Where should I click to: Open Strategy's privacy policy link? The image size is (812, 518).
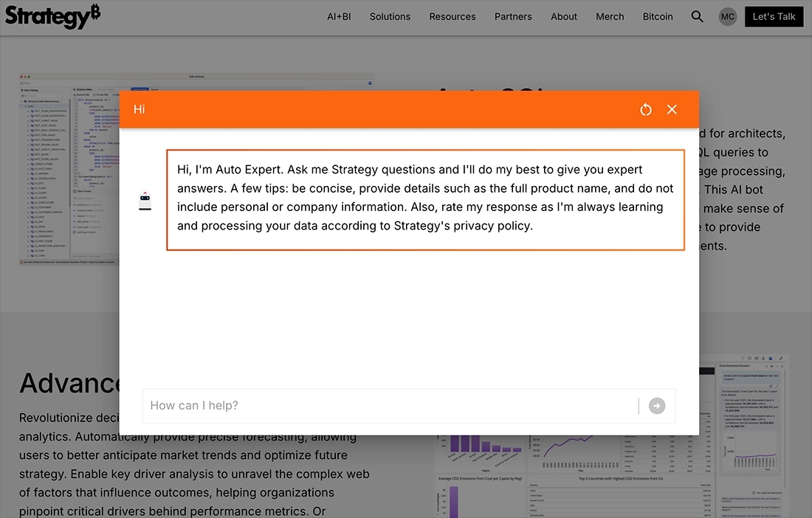pyautogui.click(x=492, y=226)
